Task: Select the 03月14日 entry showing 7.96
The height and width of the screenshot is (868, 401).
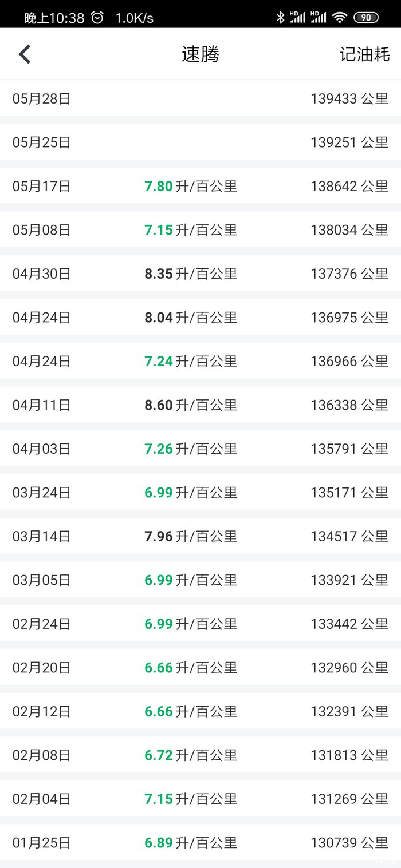Action: (200, 536)
